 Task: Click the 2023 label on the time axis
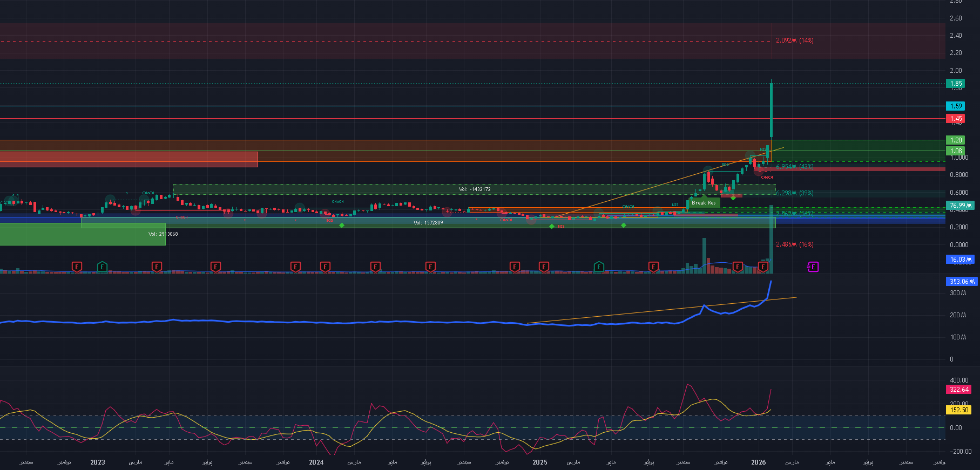click(98, 462)
